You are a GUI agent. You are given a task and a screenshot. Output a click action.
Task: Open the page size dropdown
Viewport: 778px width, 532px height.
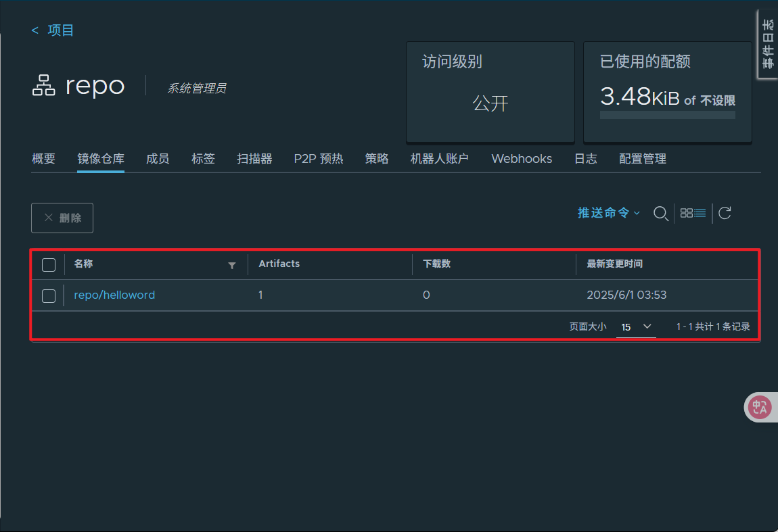pos(636,327)
